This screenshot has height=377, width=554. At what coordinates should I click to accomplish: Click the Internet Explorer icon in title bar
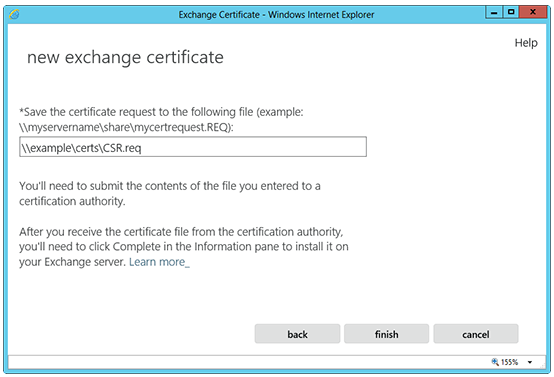14,14
